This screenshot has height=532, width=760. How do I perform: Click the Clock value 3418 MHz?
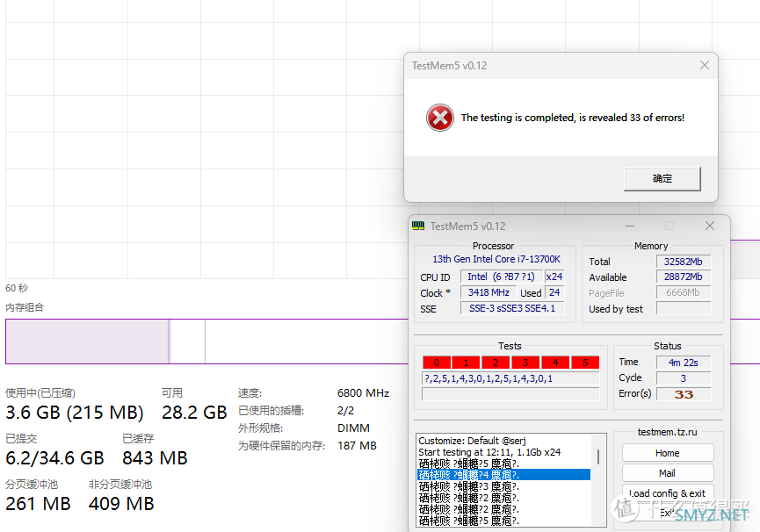point(489,292)
